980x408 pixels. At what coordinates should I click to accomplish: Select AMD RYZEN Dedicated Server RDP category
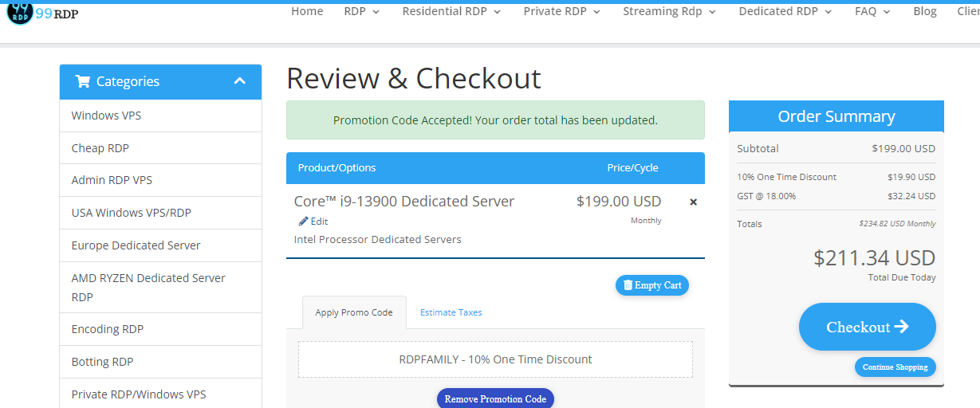pos(160,287)
